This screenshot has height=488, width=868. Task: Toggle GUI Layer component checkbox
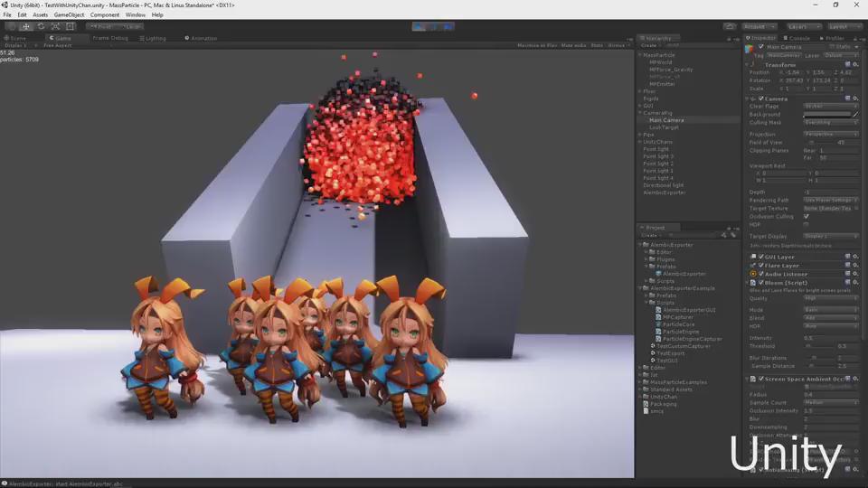(761, 257)
